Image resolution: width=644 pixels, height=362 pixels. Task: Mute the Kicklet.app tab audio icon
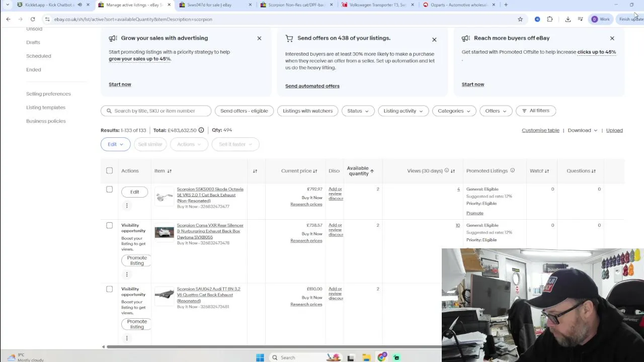(x=79, y=5)
